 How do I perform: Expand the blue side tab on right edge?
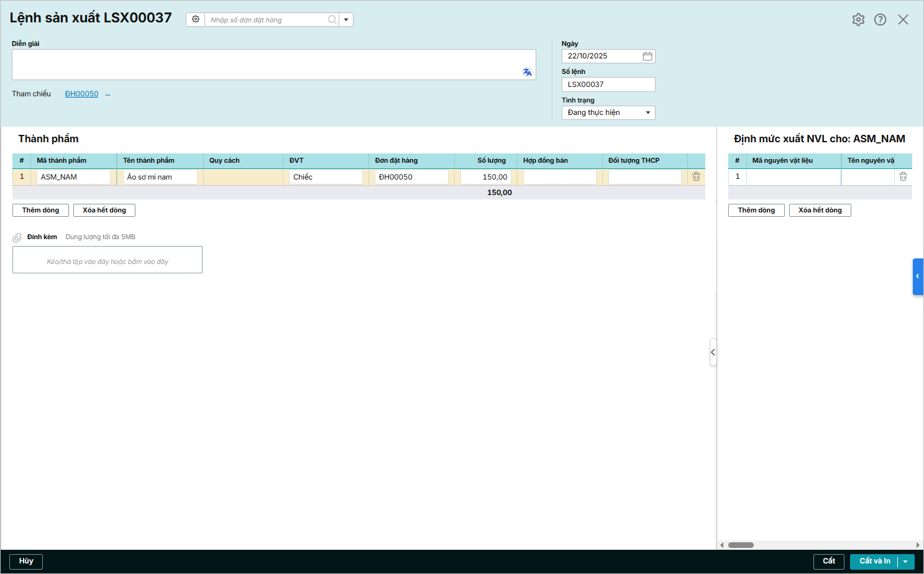(917, 276)
